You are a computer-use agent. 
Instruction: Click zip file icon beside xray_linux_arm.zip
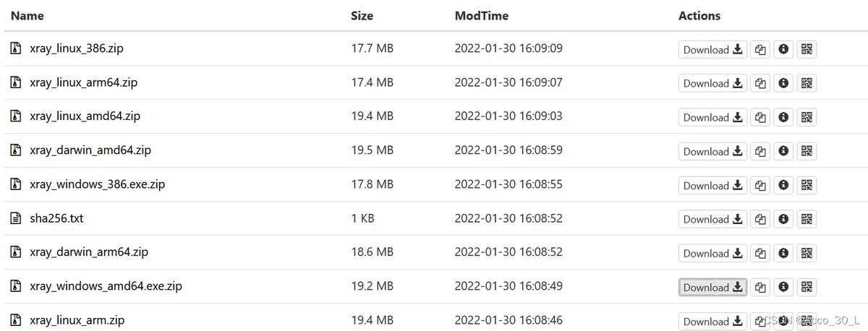16,319
